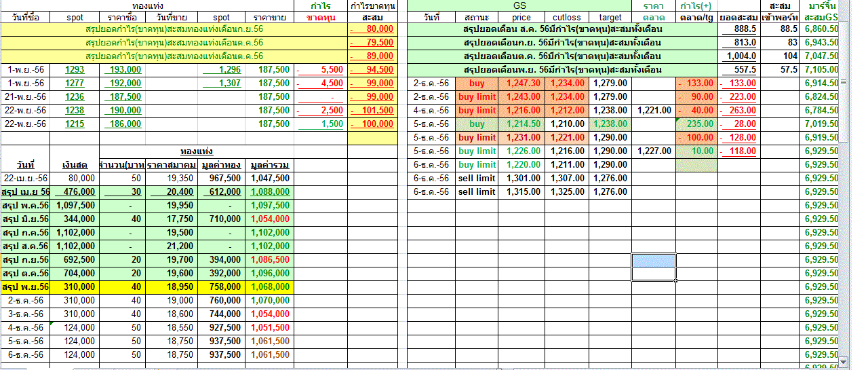Click total value 1,051,500
Viewport: 868px width, 370px height.
tap(269, 328)
